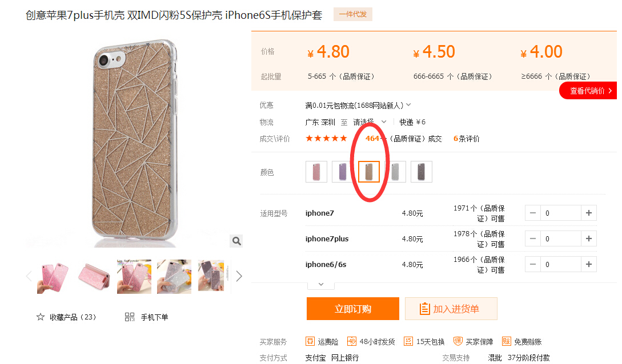
Task: Select the pink color swatch
Action: click(x=316, y=172)
